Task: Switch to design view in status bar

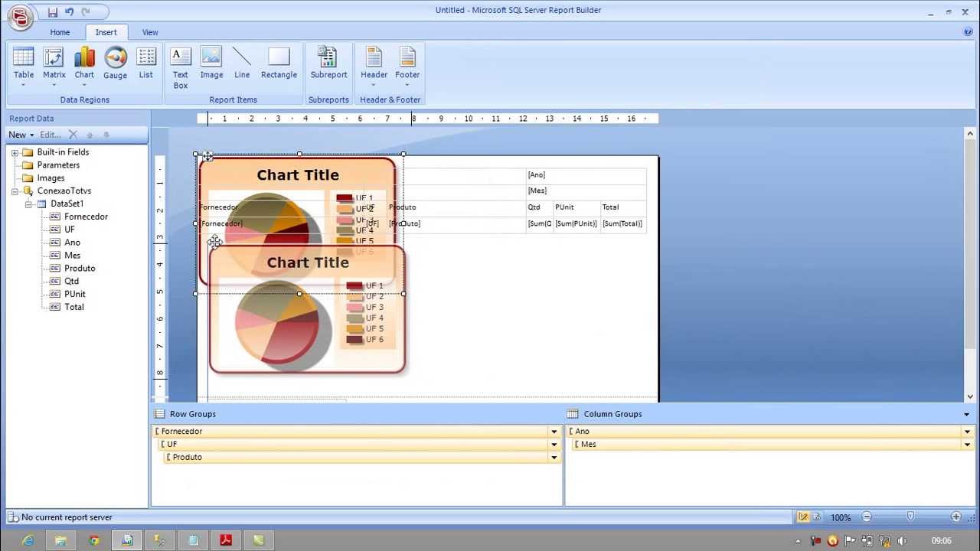Action: [803, 517]
